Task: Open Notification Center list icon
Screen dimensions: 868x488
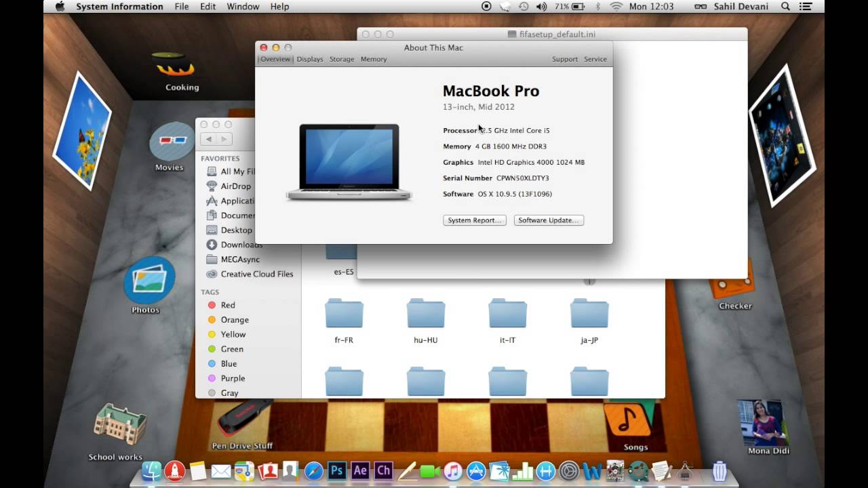Action: (806, 6)
